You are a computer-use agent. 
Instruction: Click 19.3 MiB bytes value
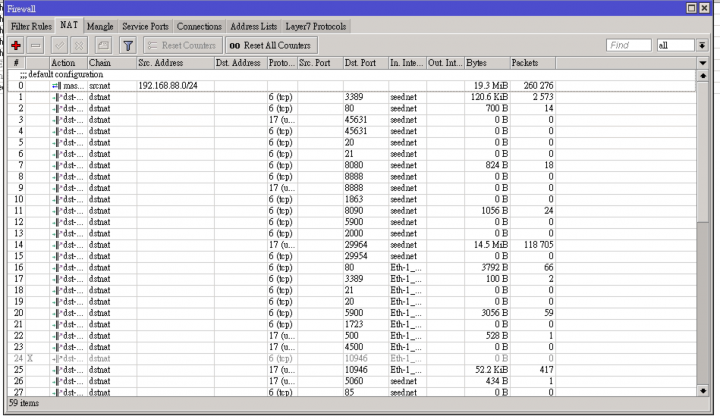coord(491,86)
